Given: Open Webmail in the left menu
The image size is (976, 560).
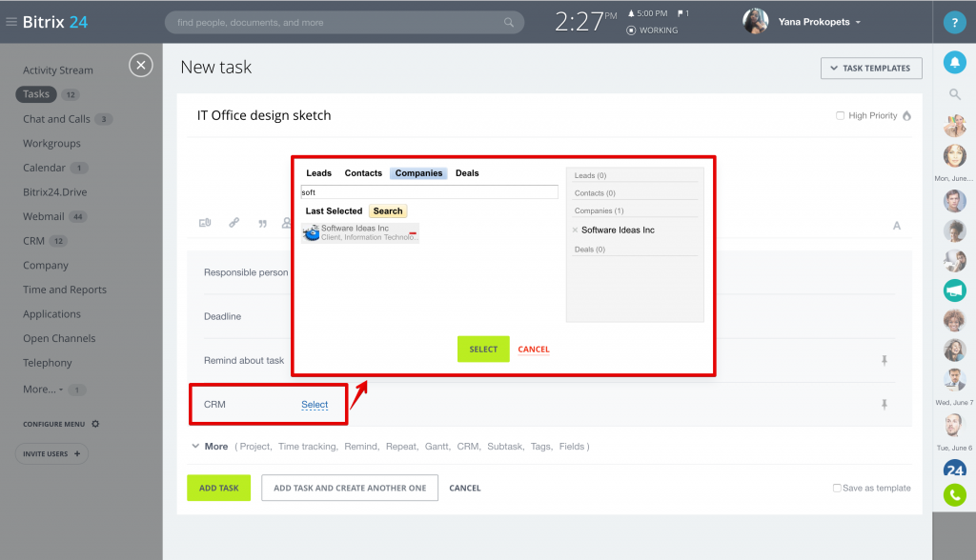Looking at the screenshot, I should 44,216.
